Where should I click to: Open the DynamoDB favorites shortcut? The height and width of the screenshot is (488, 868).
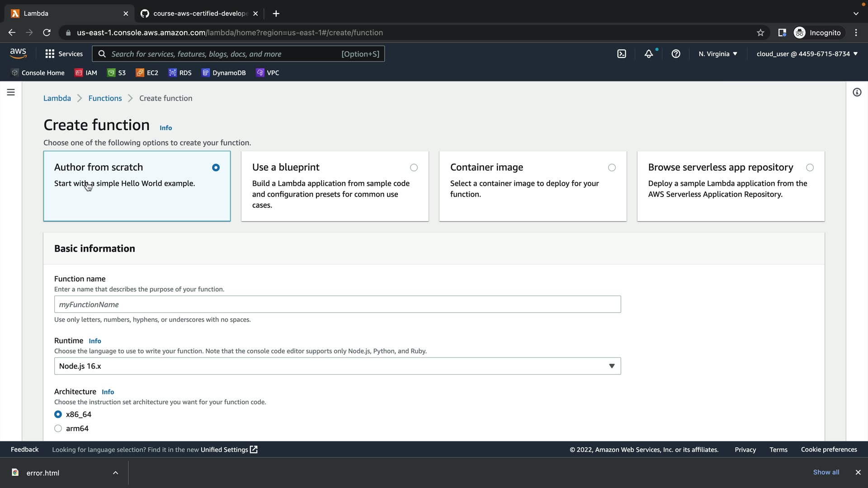tap(224, 73)
